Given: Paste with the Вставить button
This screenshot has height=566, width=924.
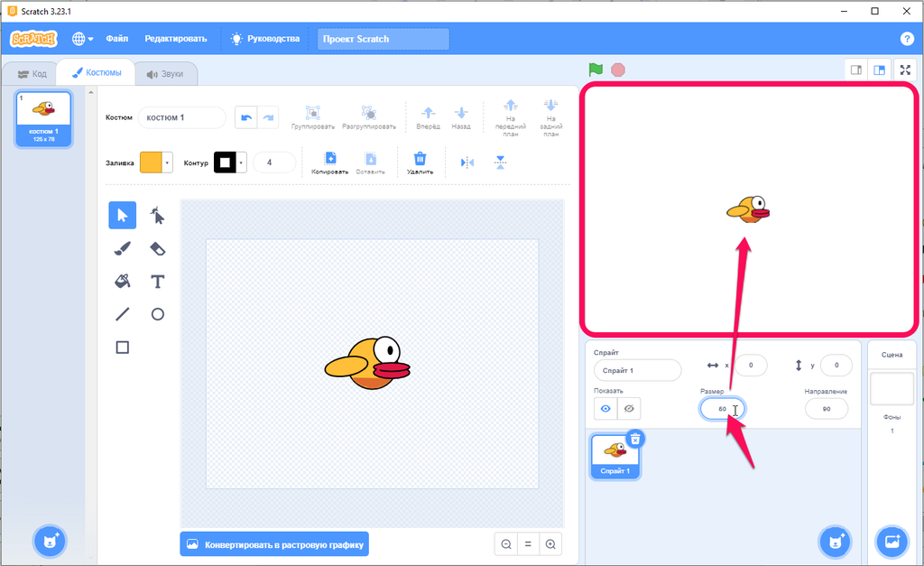Looking at the screenshot, I should pyautogui.click(x=370, y=162).
